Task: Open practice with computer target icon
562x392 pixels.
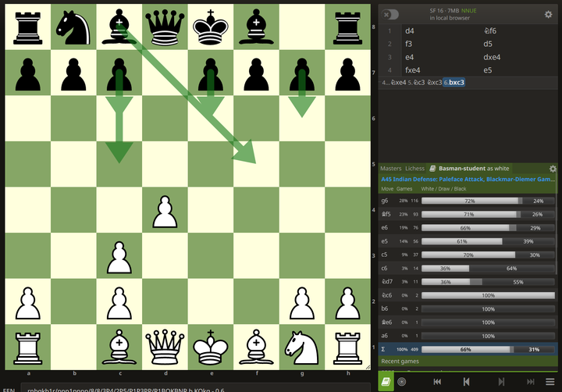Action: 401,381
